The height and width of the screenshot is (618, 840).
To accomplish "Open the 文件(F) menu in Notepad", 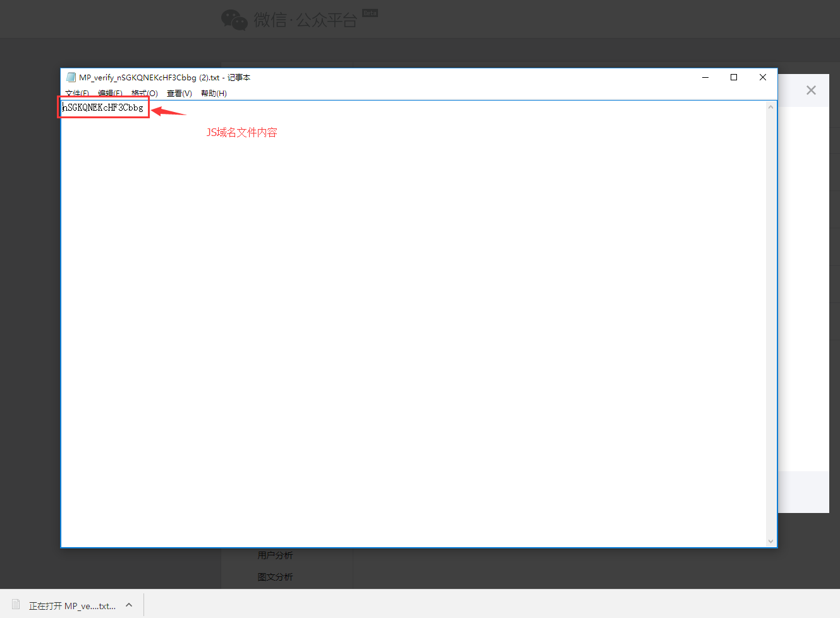I will 77,94.
